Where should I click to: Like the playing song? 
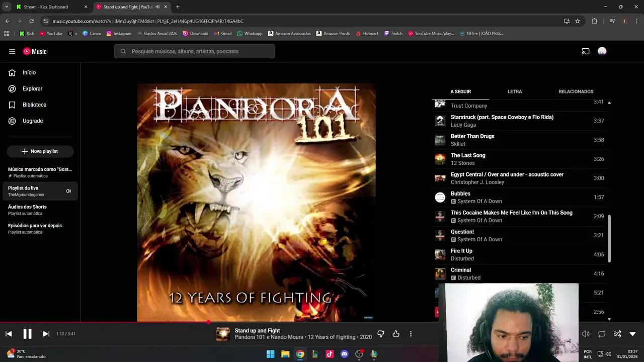(396, 333)
